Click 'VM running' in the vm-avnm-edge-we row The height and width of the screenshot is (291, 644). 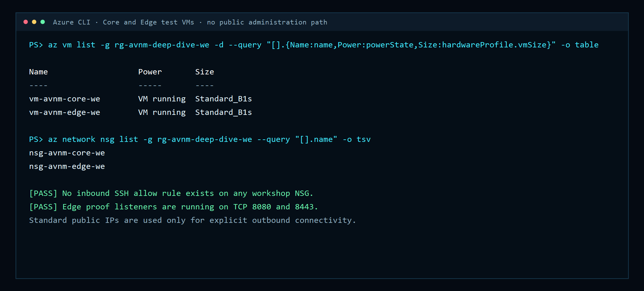(162, 112)
